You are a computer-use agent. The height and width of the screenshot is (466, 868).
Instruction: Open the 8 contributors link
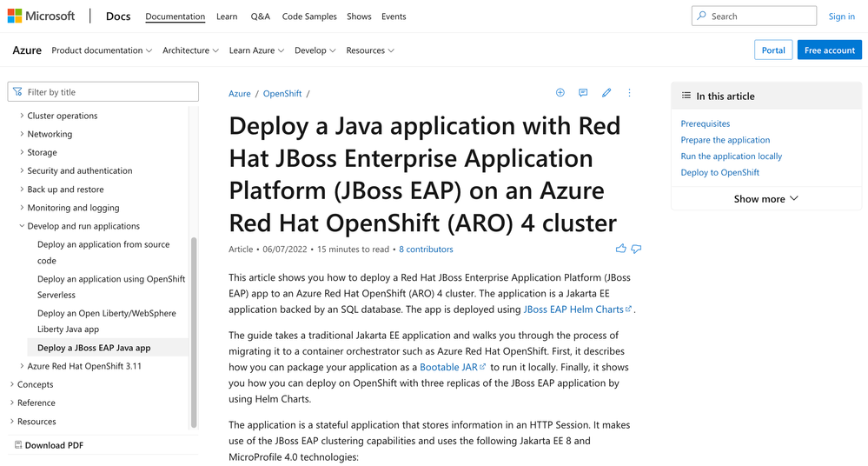[426, 249]
